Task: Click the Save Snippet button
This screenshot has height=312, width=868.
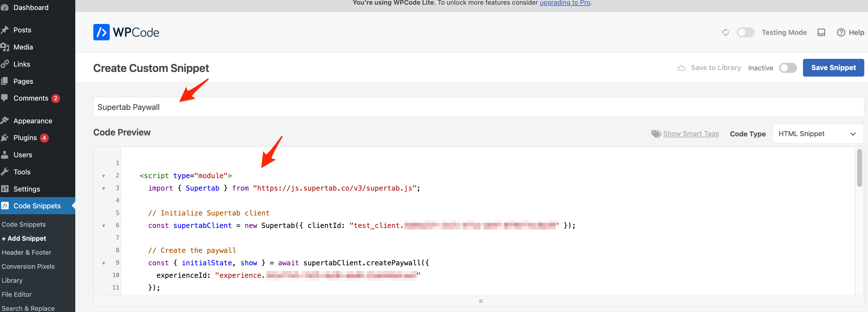Action: [x=833, y=68]
